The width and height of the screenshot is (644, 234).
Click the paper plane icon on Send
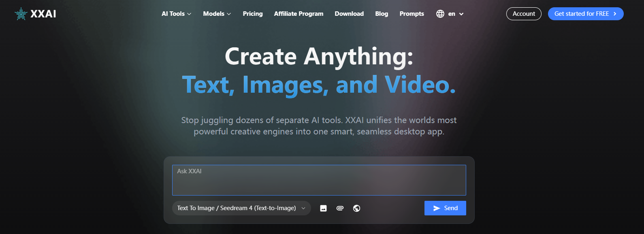point(437,208)
